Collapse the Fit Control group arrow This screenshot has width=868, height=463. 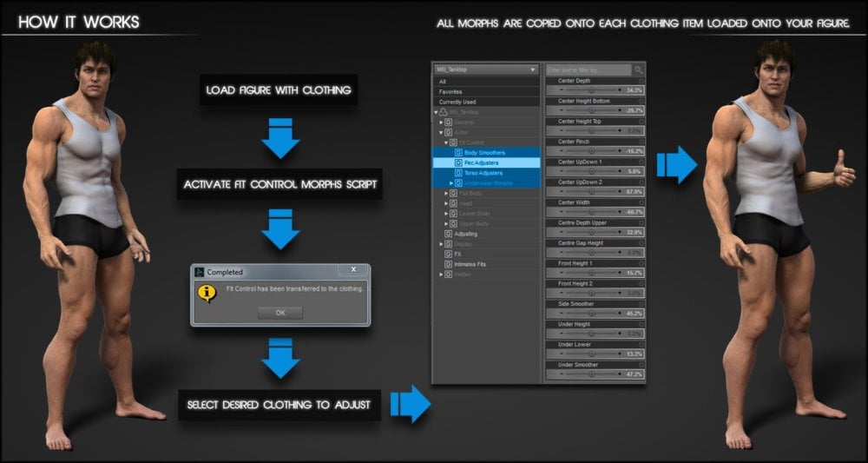tap(446, 142)
